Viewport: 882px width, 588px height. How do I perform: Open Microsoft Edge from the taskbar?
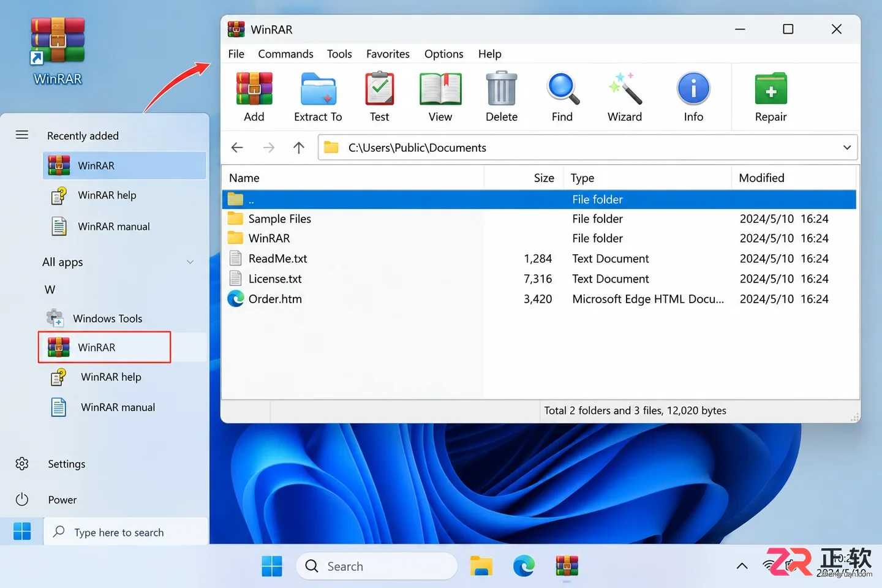524,566
